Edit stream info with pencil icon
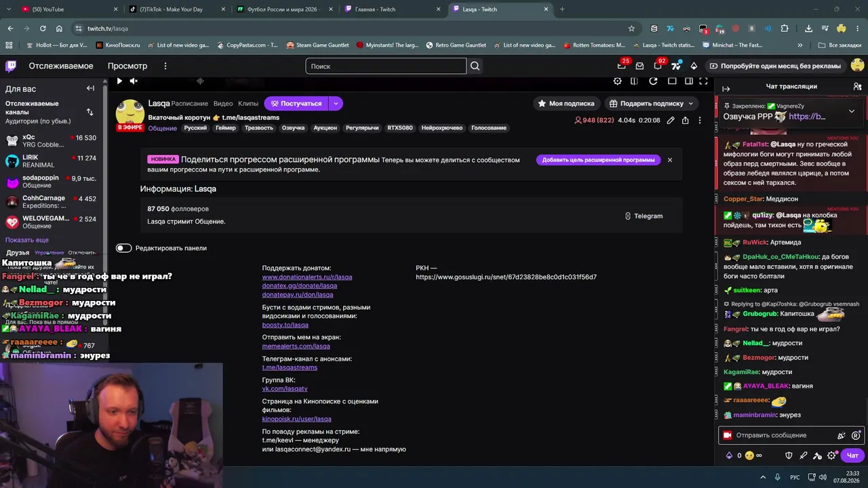868x488 pixels. pyautogui.click(x=670, y=121)
